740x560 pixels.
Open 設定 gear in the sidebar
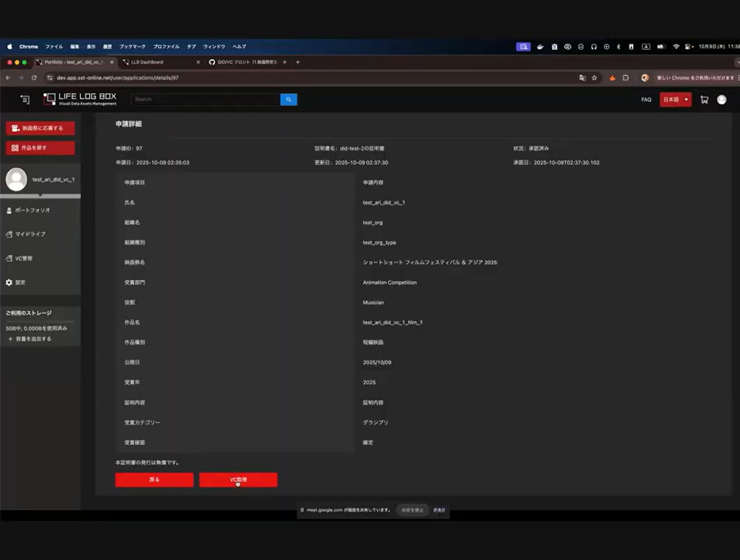click(x=16, y=282)
